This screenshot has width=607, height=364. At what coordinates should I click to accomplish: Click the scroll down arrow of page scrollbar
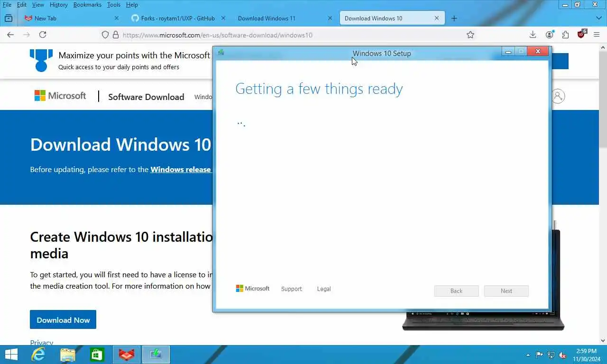pyautogui.click(x=603, y=340)
